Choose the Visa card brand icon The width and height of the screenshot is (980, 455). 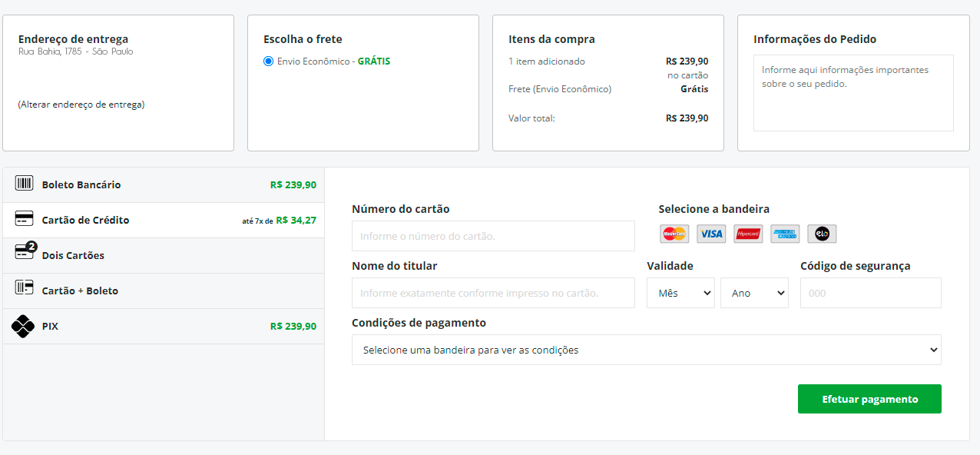tap(711, 234)
